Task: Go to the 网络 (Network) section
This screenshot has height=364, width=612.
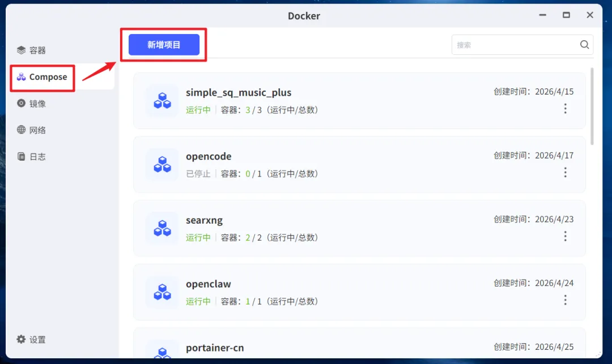Action: (62, 130)
